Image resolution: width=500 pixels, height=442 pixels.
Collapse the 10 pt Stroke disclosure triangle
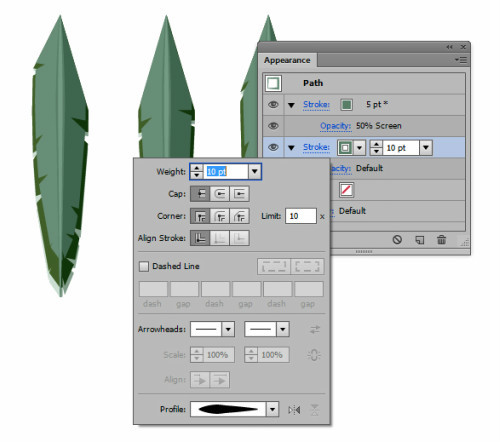pyautogui.click(x=291, y=148)
